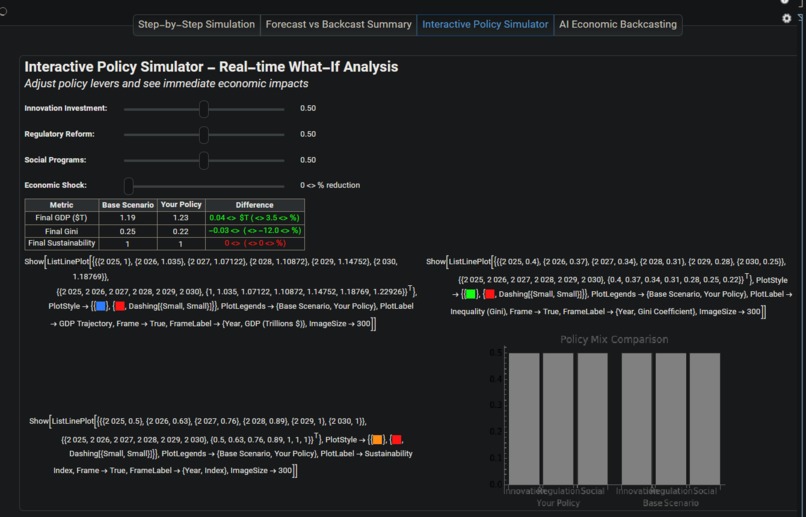Click the Regulation bar under Your Policy

[558, 418]
